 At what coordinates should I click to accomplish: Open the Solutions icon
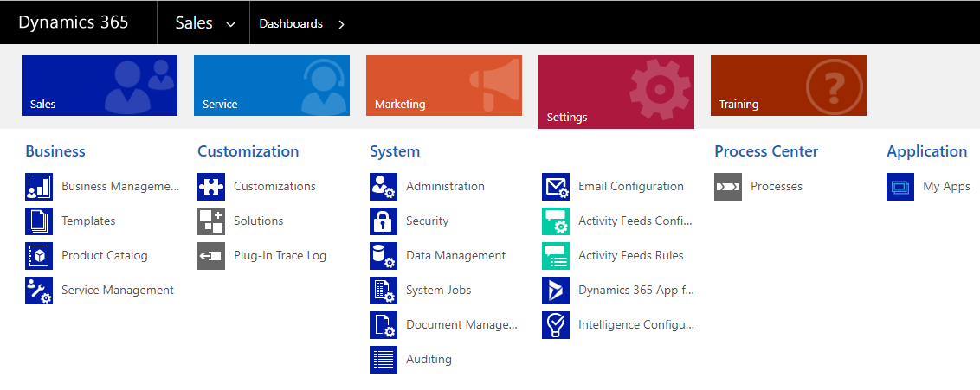pyautogui.click(x=211, y=221)
